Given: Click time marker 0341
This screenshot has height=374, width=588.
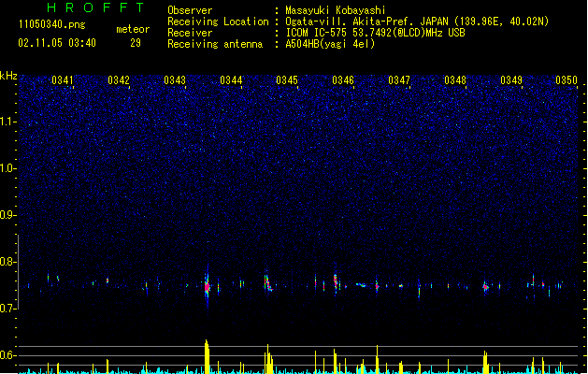Looking at the screenshot, I should coord(63,80).
